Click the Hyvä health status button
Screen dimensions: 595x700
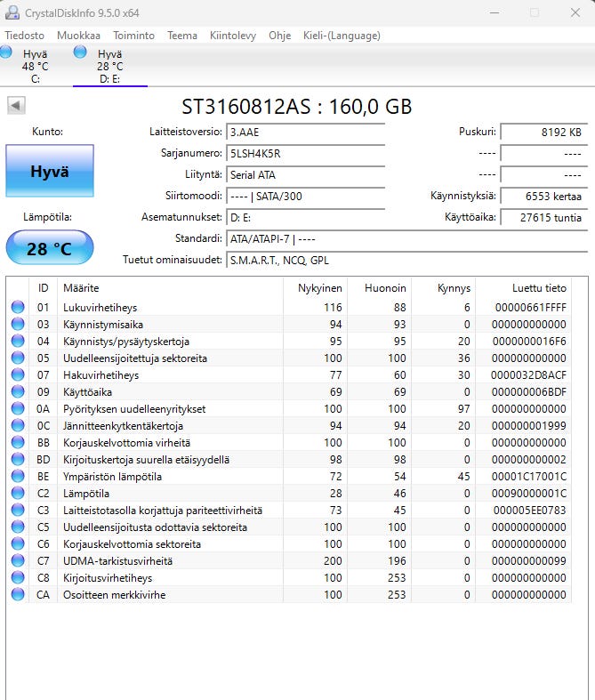[x=49, y=172]
